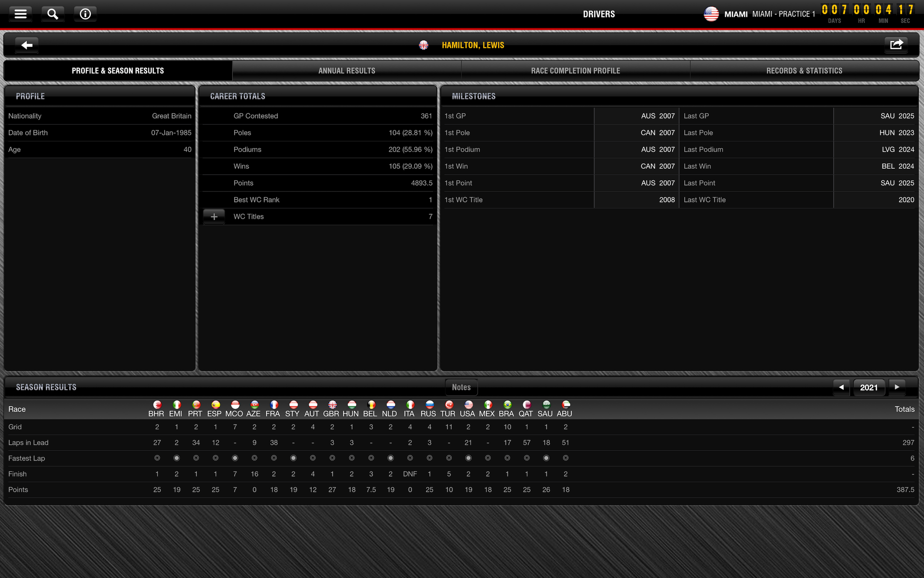924x578 pixels.
Task: Select the MEX race flag
Action: [488, 405]
